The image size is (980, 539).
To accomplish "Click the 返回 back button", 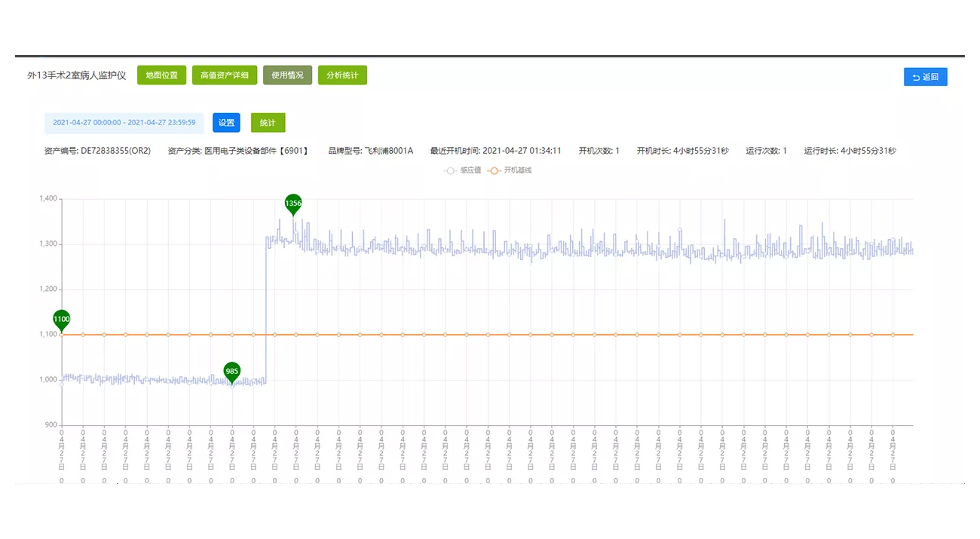I will 926,77.
